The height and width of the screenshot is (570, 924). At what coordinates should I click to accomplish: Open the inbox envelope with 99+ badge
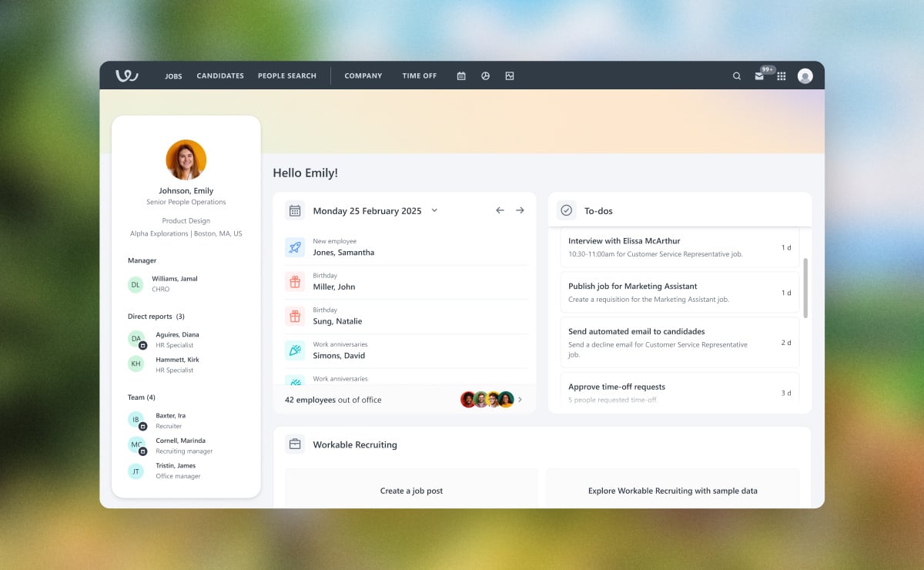pos(759,75)
